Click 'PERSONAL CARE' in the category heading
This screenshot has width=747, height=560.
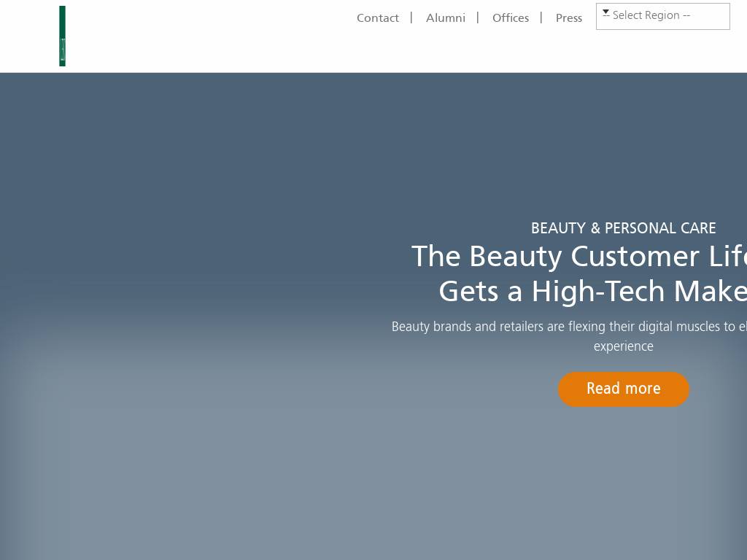coord(660,229)
